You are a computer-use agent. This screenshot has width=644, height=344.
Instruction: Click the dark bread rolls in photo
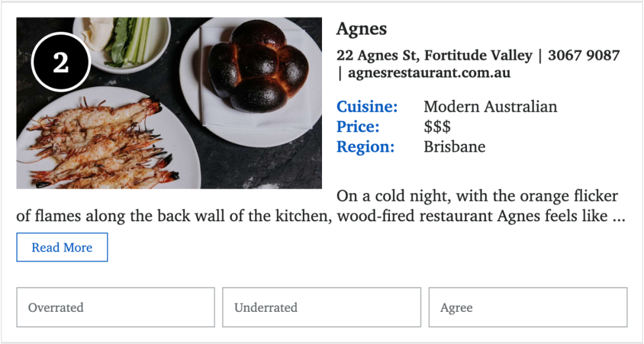point(258,66)
